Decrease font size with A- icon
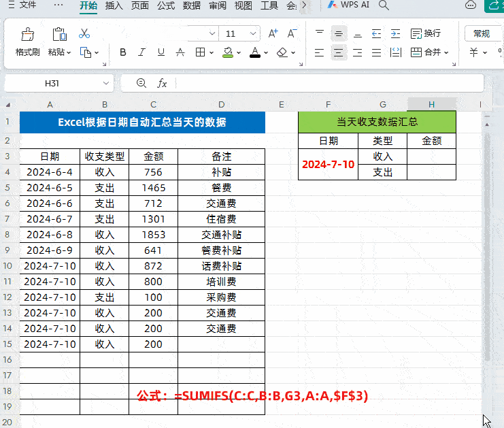 292,33
